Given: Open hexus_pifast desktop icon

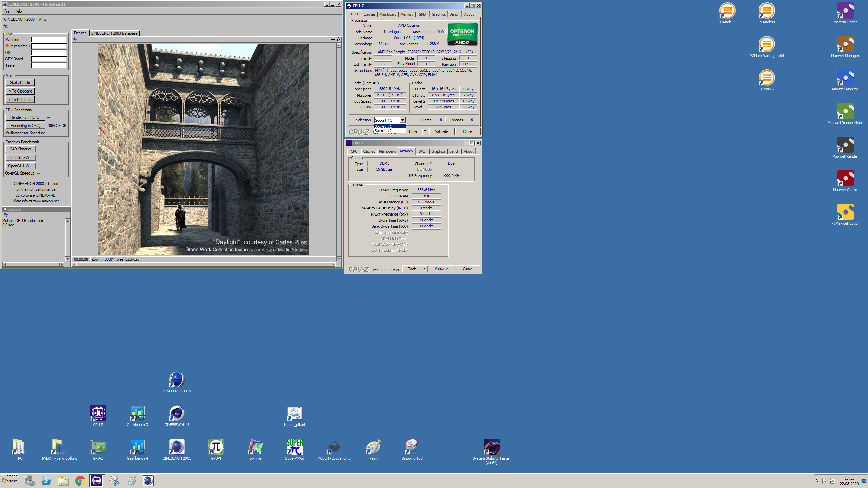Looking at the screenshot, I should point(295,416).
